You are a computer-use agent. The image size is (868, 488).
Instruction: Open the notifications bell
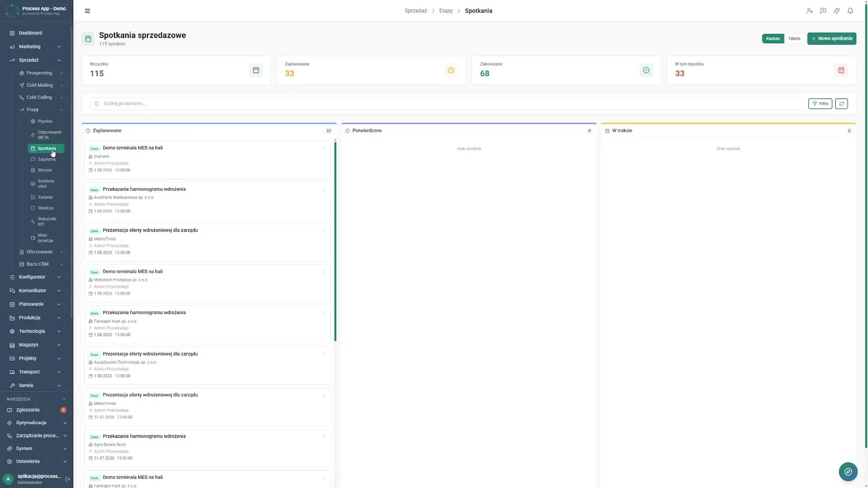pyautogui.click(x=851, y=11)
